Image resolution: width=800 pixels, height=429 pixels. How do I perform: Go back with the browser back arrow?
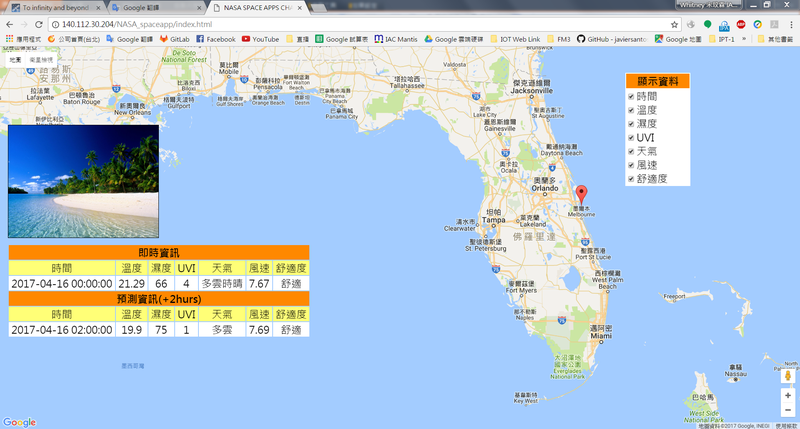9,22
